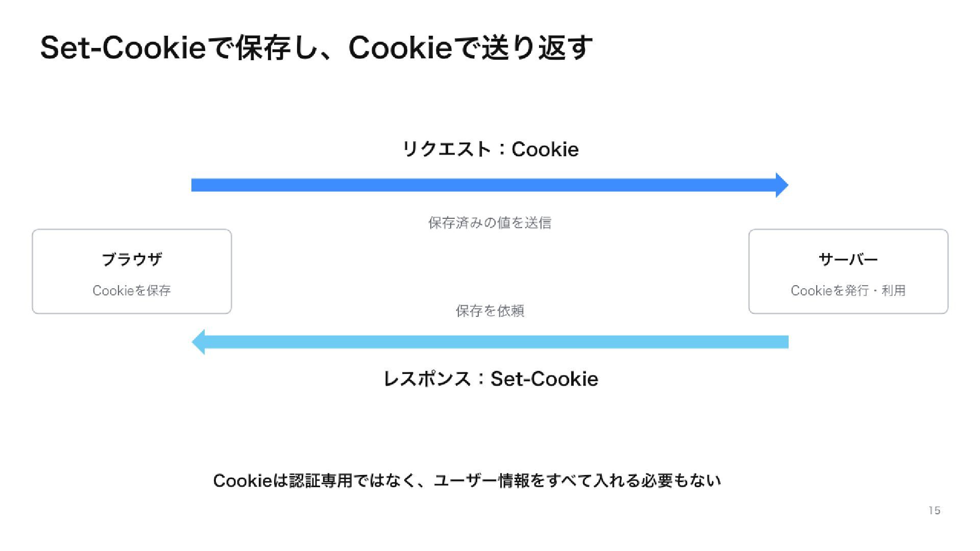The height and width of the screenshot is (551, 980).
Task: Click the word Cookie in the request label
Action: 545,149
